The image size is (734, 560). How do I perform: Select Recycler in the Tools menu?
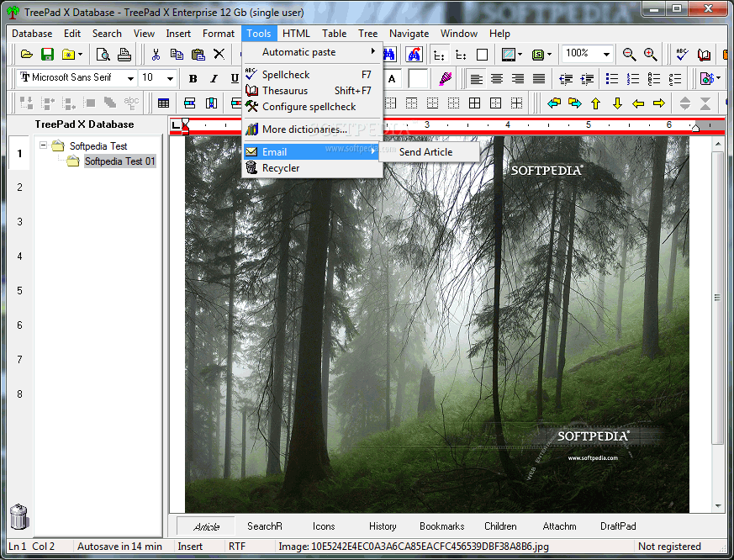(312, 168)
